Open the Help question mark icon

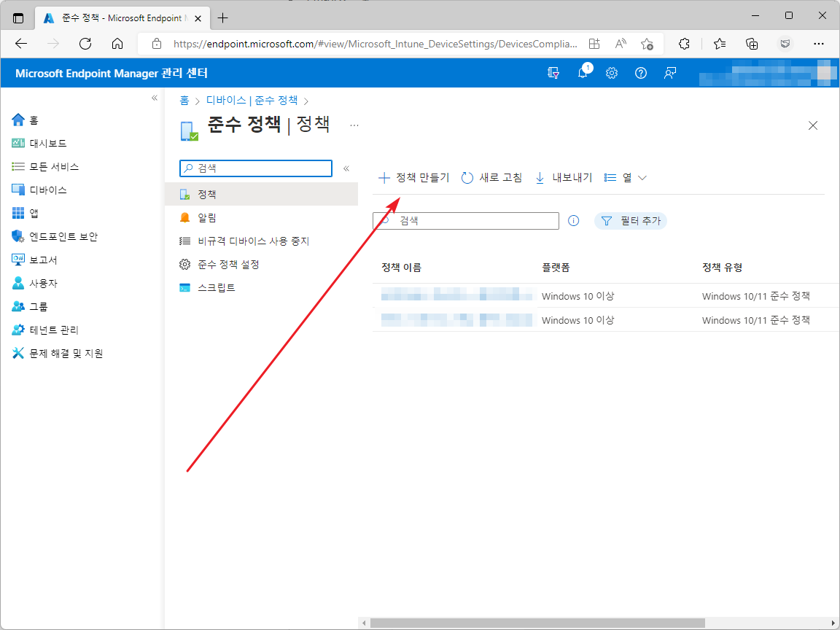coord(641,74)
